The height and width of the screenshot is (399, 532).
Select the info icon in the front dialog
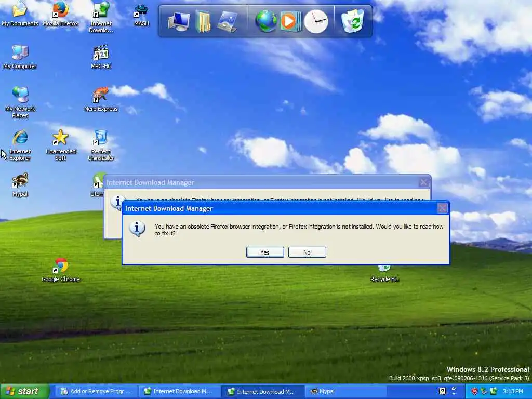pos(137,229)
